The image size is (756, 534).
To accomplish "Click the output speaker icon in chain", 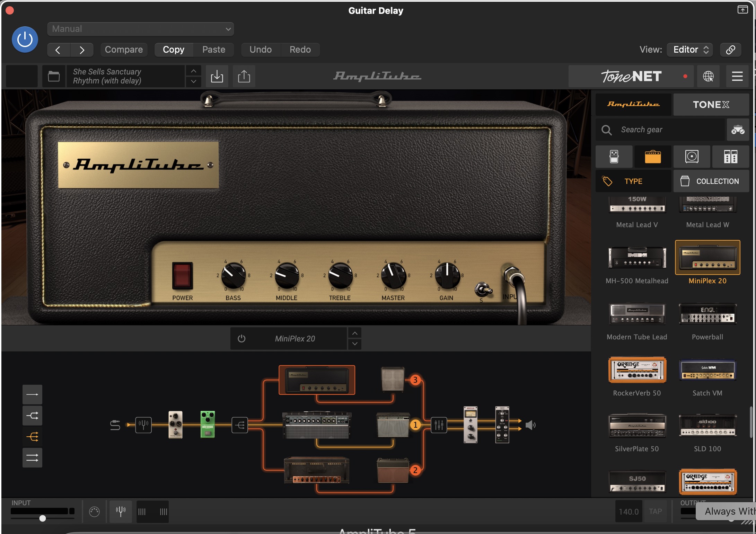I will tap(530, 425).
